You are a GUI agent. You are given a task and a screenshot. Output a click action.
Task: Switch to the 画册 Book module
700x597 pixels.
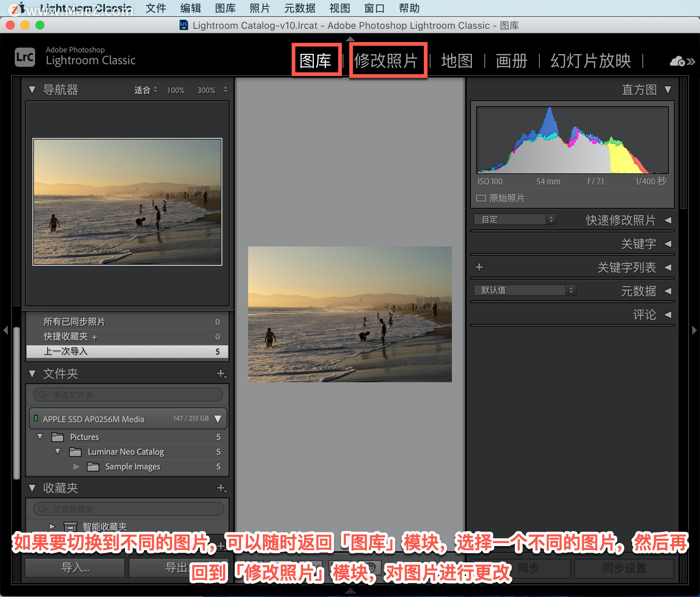point(512,61)
